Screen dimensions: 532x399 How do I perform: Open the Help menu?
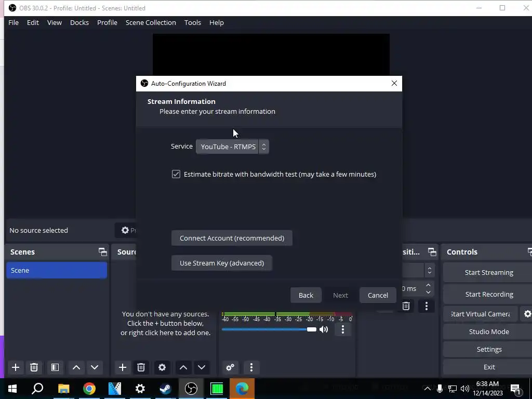(x=217, y=22)
